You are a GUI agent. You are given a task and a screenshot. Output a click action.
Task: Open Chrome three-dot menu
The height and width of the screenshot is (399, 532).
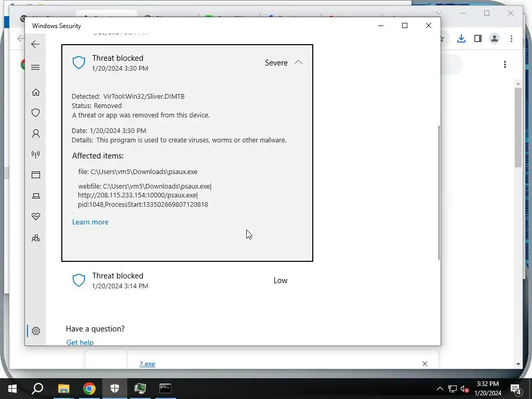pyautogui.click(x=511, y=38)
